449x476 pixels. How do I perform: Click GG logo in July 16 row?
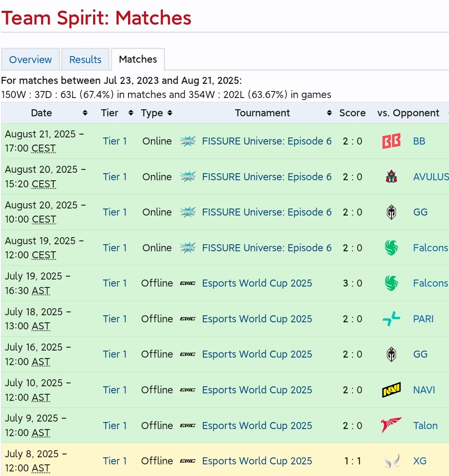coord(391,354)
